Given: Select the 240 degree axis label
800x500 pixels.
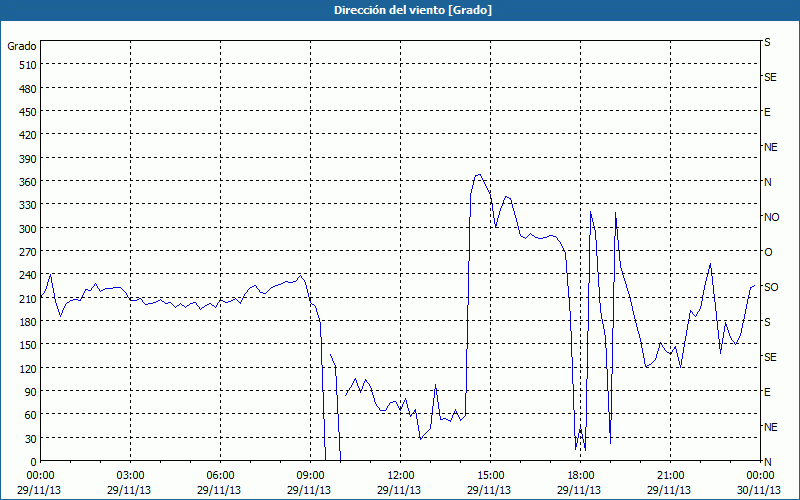Looking at the screenshot, I should pyautogui.click(x=28, y=276).
